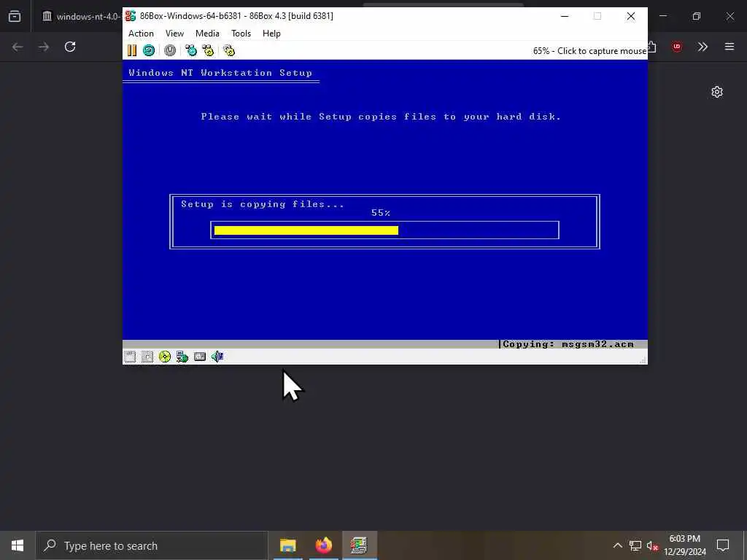
Task: Click the 86Box window resize grip
Action: click(x=643, y=360)
